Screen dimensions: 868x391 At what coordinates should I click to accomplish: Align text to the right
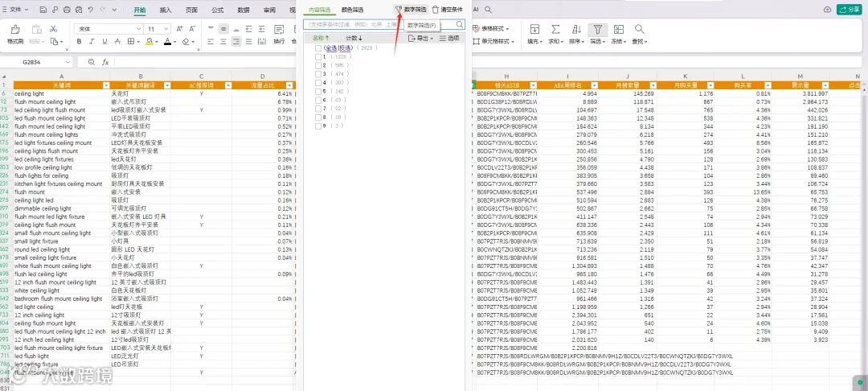pyautogui.click(x=236, y=42)
